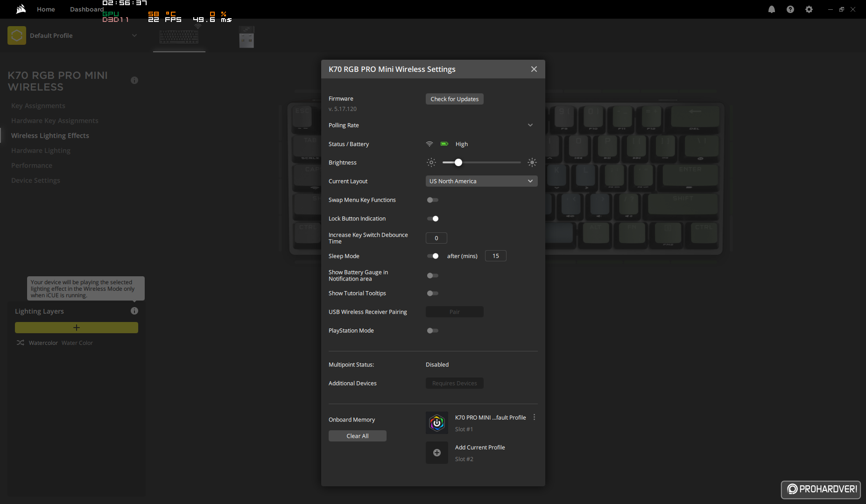Toggle Sleep Mode switch
This screenshot has width=866, height=504.
click(433, 256)
